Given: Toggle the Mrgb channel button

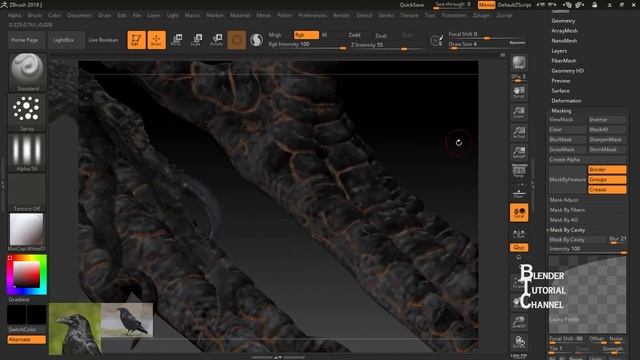Looking at the screenshot, I should (275, 35).
